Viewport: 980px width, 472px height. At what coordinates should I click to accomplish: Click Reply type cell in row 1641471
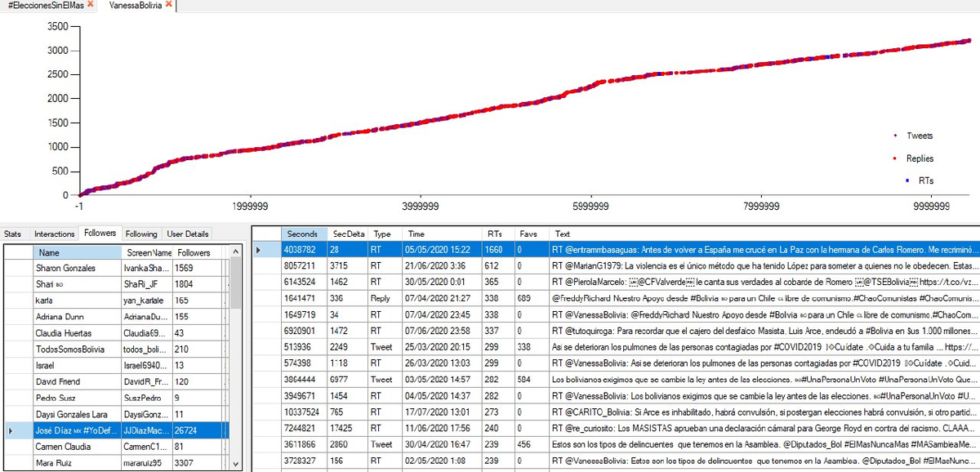(x=387, y=298)
